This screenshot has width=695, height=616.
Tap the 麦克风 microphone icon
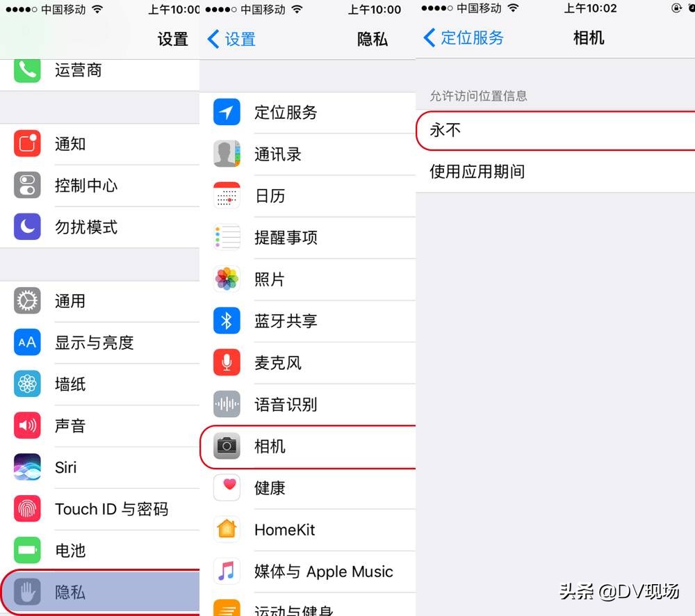pos(226,362)
